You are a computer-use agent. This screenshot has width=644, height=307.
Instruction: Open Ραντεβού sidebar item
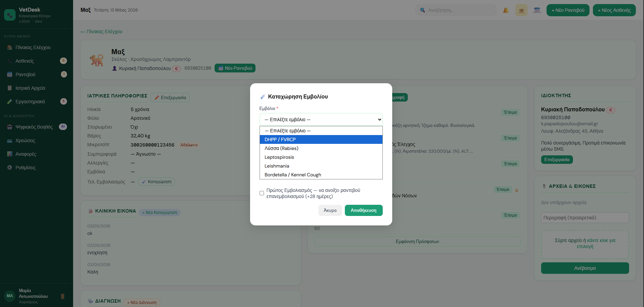(37, 74)
